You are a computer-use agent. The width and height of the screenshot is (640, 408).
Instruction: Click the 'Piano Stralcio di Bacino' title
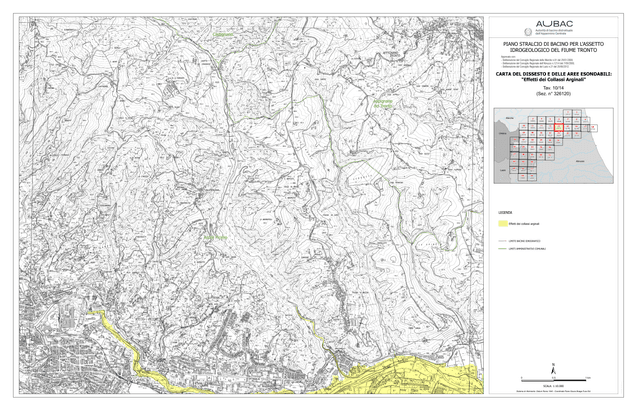(553, 47)
